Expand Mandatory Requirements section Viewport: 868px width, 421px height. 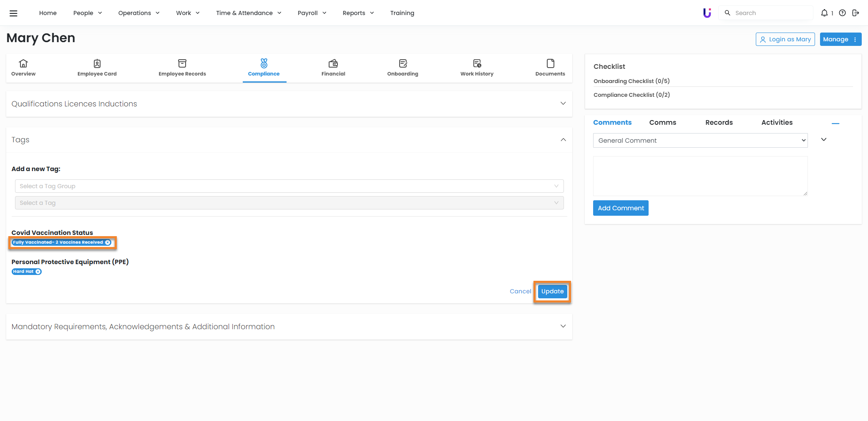pos(563,326)
